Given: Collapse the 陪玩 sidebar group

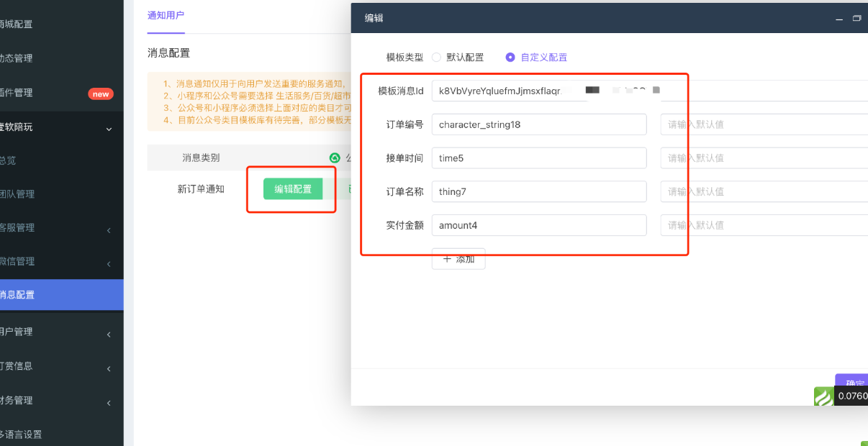Looking at the screenshot, I should 61,127.
